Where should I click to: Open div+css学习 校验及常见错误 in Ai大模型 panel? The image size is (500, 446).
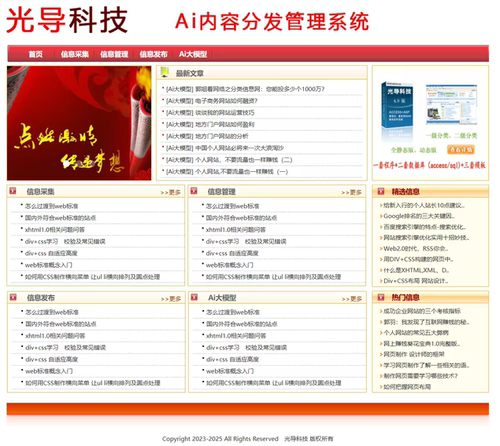click(246, 347)
